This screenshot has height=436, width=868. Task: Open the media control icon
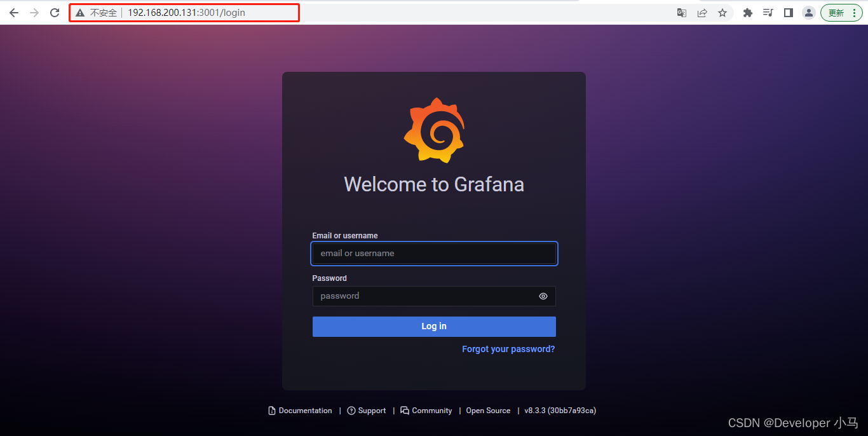(x=768, y=13)
